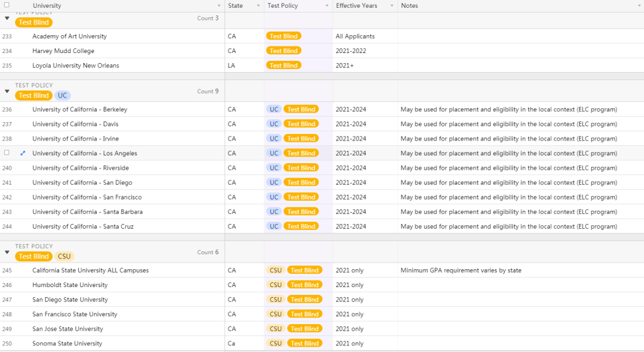This screenshot has width=644, height=352.
Task: Expand the Los Angeles record with arrow icon
Action: 23,153
